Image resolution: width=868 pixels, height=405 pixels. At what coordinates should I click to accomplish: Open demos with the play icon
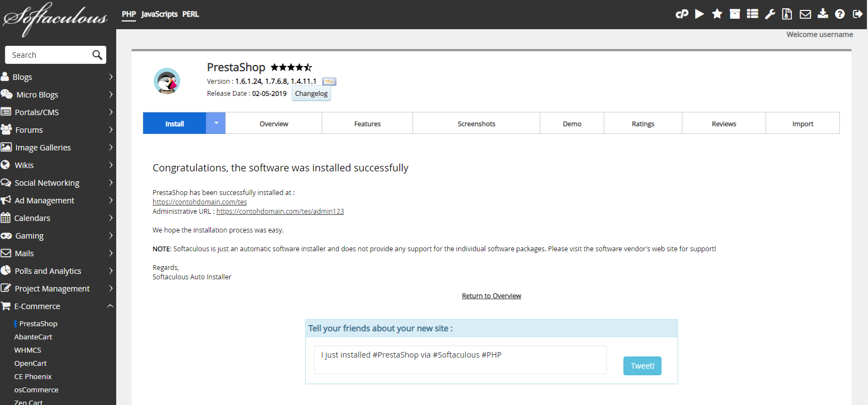[x=699, y=14]
